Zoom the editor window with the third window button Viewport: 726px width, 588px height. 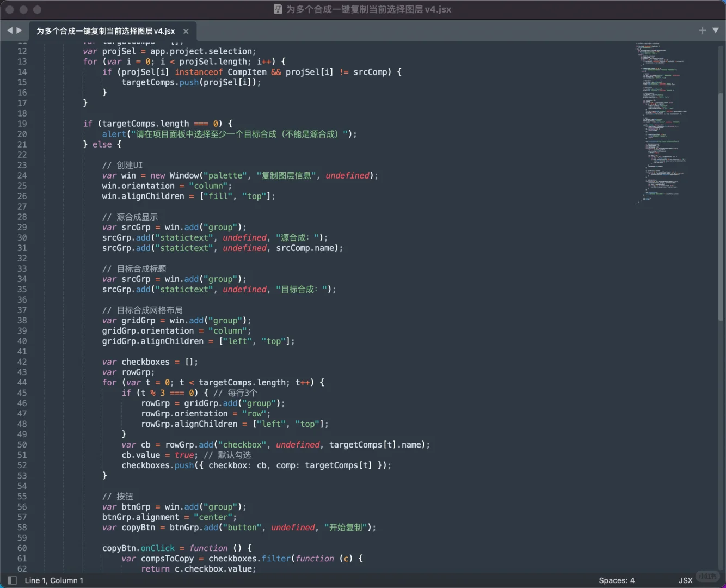click(37, 9)
